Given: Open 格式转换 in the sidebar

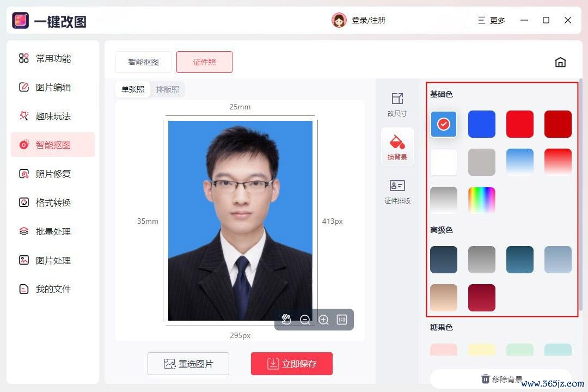Looking at the screenshot, I should (53, 203).
